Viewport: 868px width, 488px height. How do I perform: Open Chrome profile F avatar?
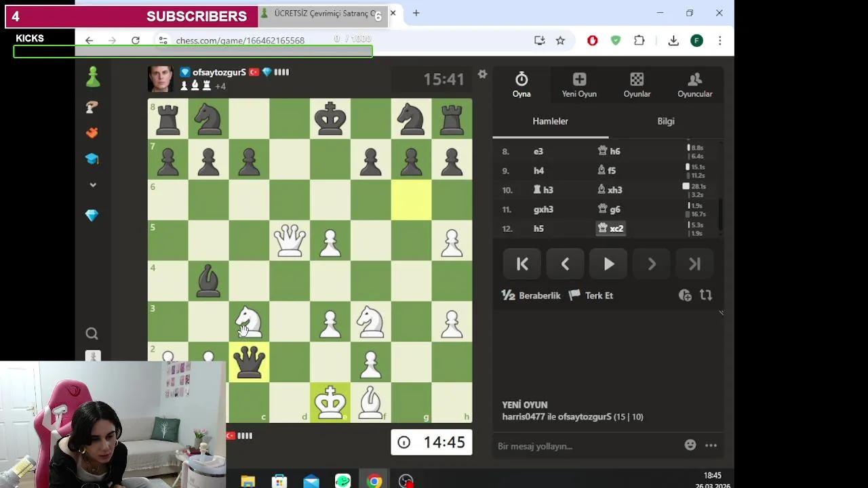coord(696,41)
